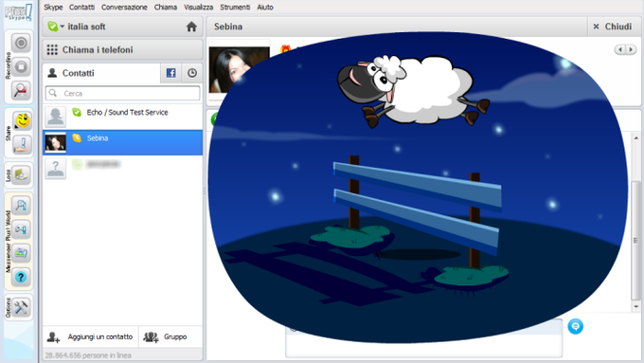The image size is (644, 363).
Task: Open the Chiama menu
Action: (x=166, y=7)
